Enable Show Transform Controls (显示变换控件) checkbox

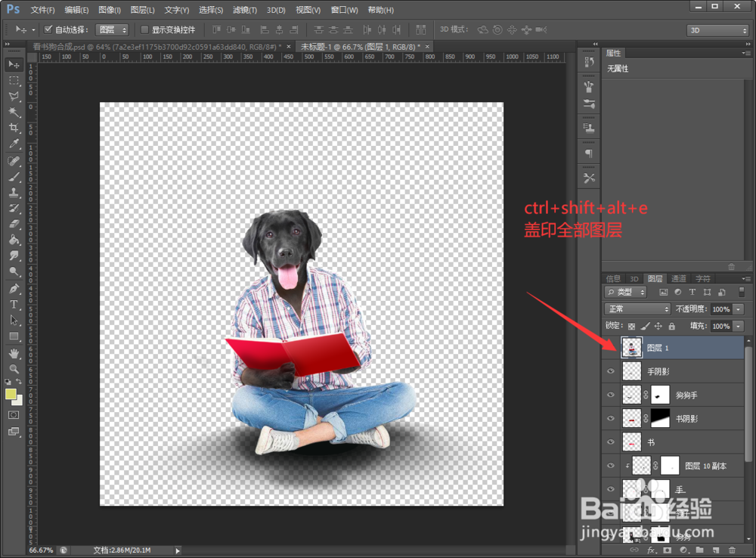pos(144,29)
